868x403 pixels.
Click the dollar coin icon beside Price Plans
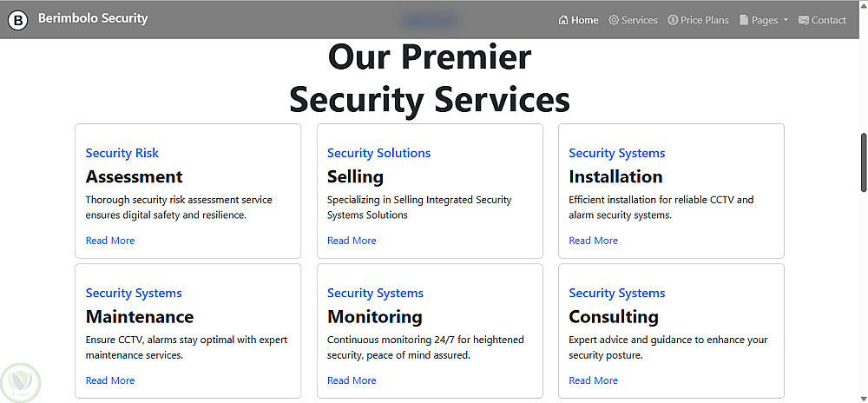[x=673, y=20]
